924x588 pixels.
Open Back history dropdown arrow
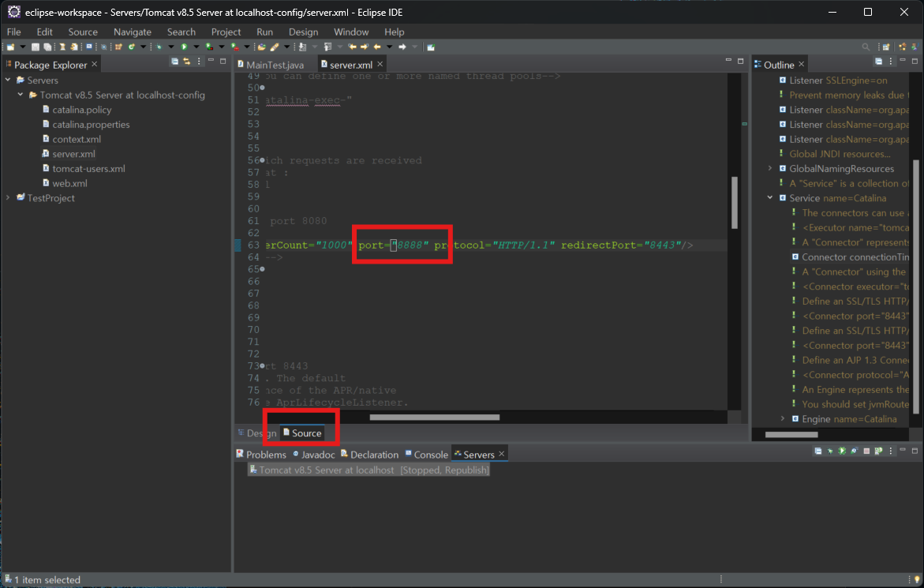(x=390, y=47)
